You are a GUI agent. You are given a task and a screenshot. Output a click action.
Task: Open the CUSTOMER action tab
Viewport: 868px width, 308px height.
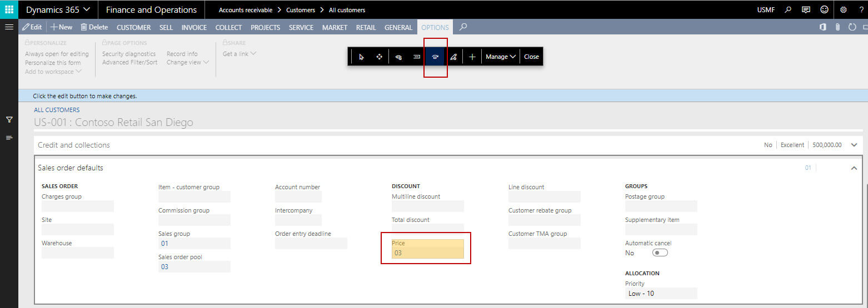pyautogui.click(x=133, y=27)
